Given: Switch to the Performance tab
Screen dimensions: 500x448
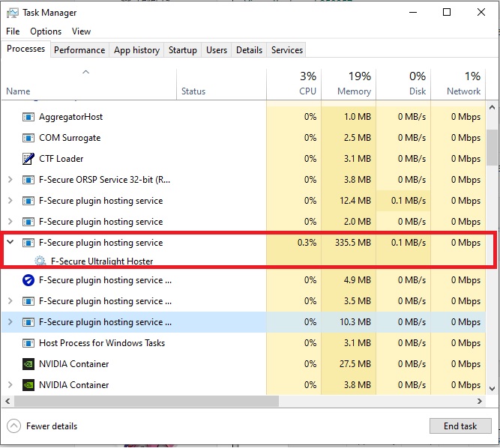Looking at the screenshot, I should [79, 50].
